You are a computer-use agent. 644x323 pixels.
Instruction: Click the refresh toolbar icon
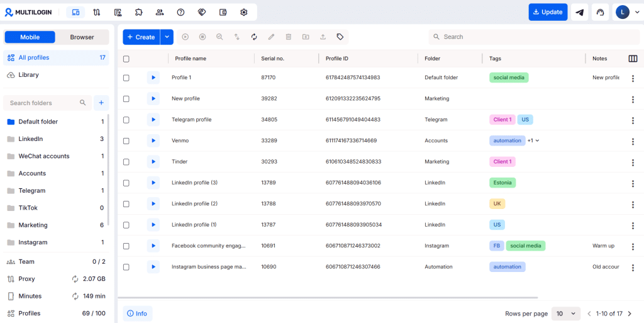tap(254, 37)
